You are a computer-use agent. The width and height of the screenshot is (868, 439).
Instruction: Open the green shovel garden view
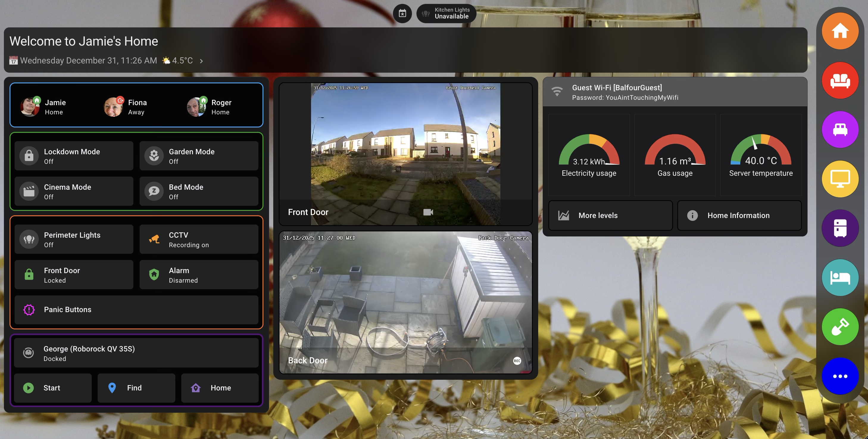coord(840,327)
